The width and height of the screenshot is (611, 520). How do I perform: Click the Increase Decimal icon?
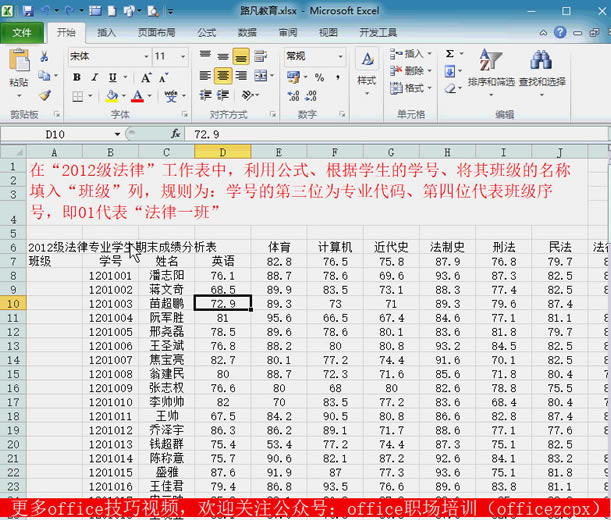[293, 96]
